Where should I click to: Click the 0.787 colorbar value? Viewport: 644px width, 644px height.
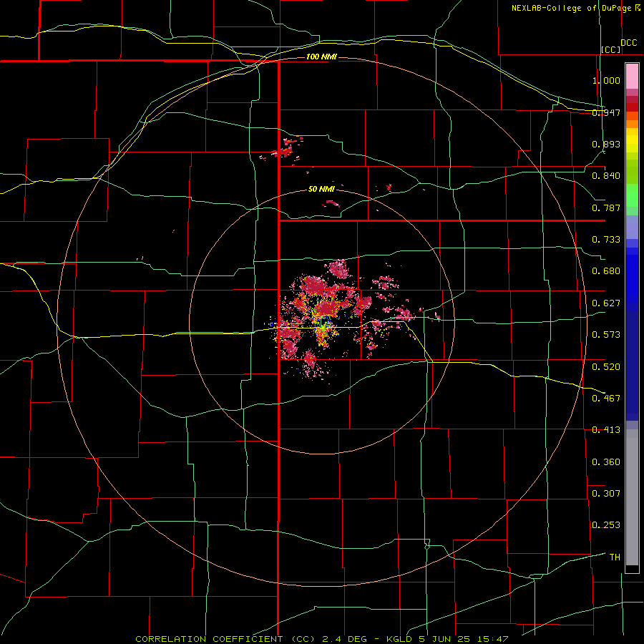(x=606, y=208)
